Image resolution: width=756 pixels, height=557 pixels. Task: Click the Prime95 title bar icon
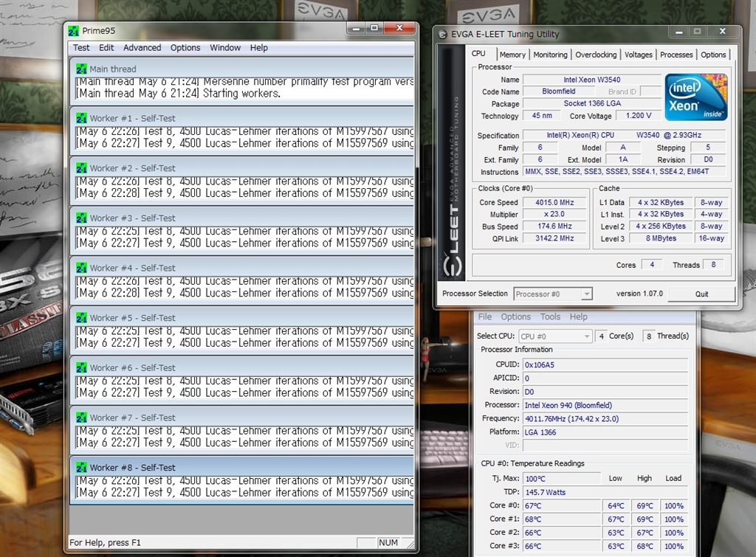click(73, 31)
